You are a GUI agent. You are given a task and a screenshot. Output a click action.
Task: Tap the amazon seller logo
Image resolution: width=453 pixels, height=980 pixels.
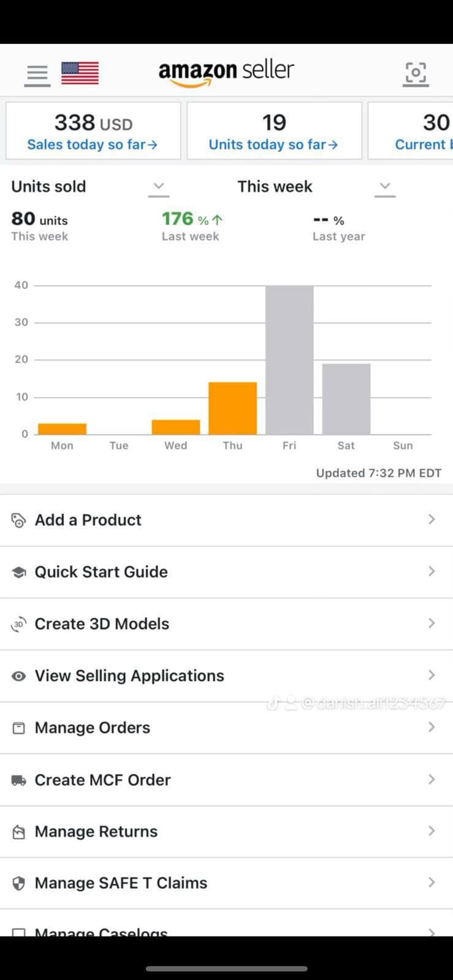226,73
